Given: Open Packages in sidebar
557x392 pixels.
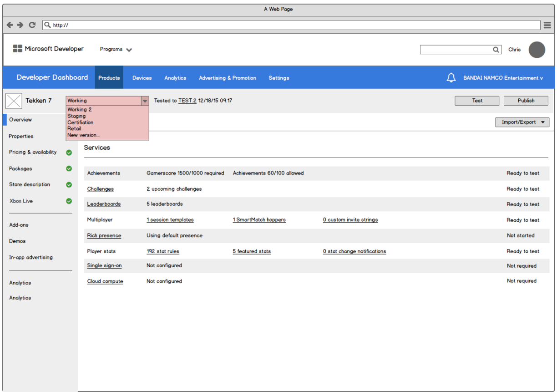Looking at the screenshot, I should (20, 168).
